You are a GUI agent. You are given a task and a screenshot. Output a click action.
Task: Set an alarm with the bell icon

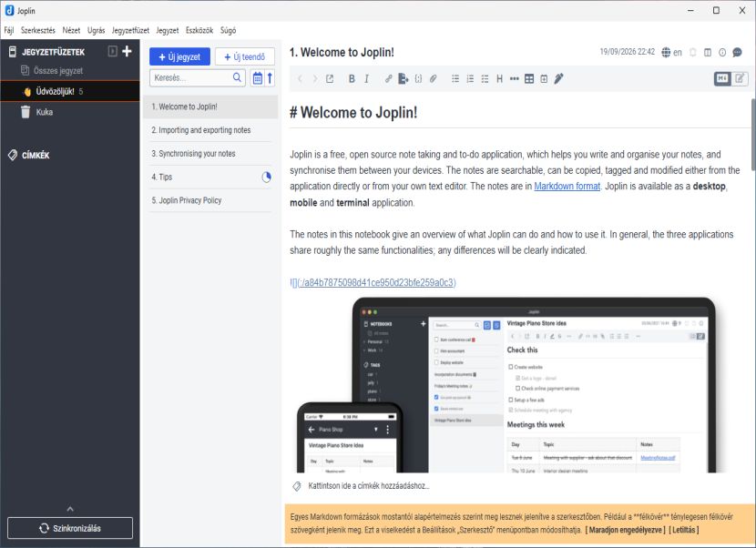(x=693, y=52)
